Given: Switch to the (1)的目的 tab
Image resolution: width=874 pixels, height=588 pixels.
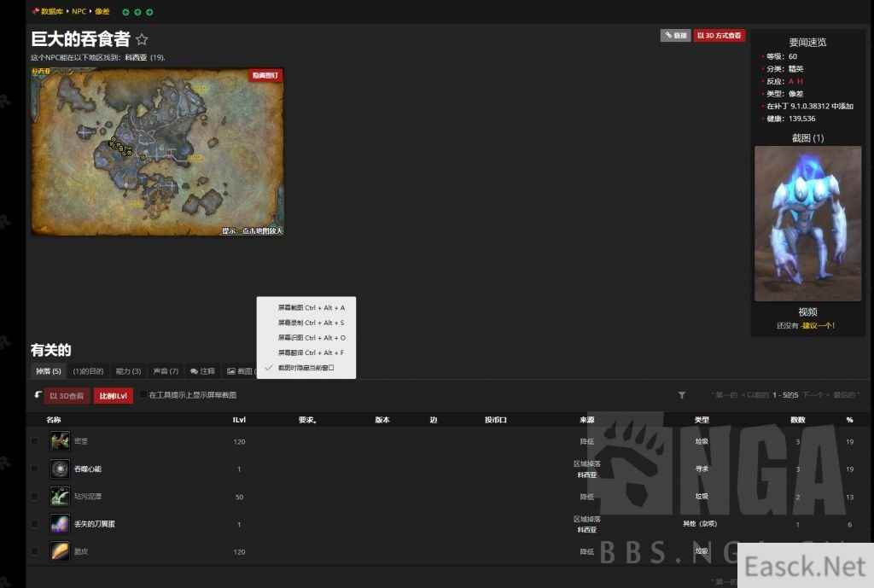Looking at the screenshot, I should tap(88, 371).
